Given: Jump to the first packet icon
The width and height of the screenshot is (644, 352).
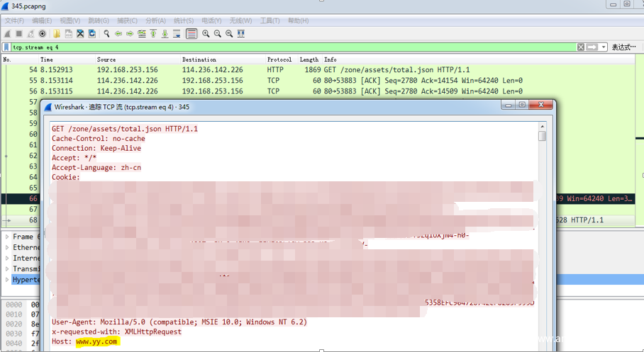Looking at the screenshot, I should [153, 33].
